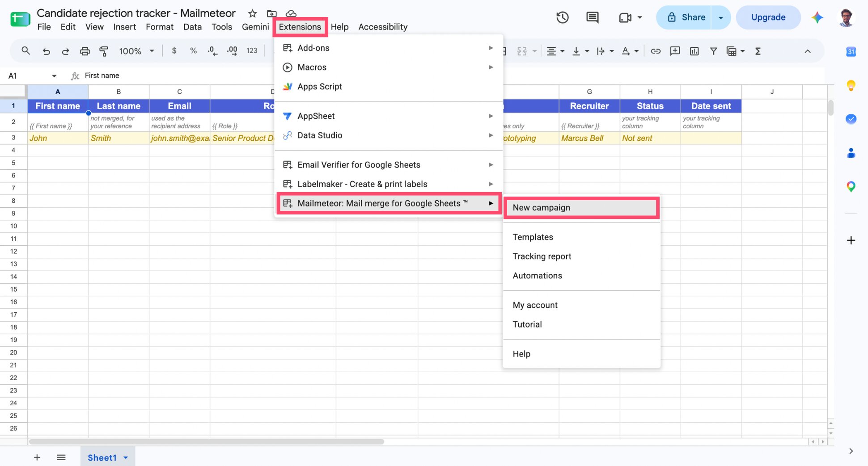868x466 pixels.
Task: Open Google Keep side panel
Action: (x=851, y=85)
